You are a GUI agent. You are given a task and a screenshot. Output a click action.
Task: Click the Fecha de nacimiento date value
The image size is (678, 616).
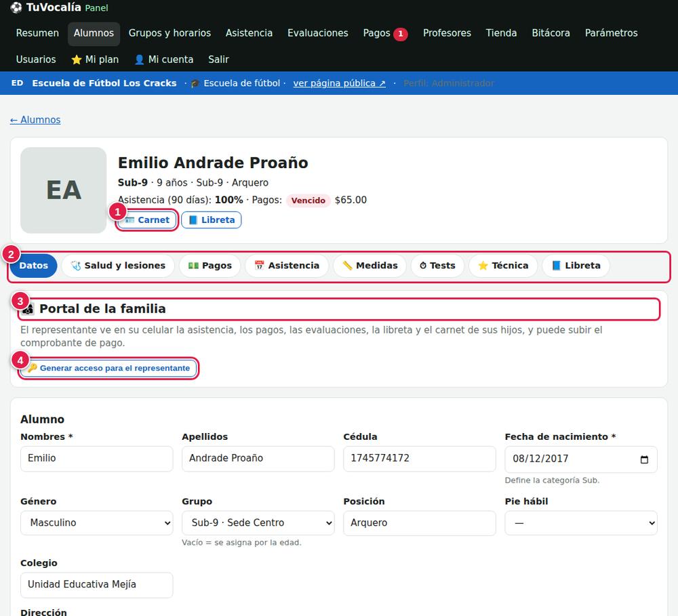pos(540,459)
